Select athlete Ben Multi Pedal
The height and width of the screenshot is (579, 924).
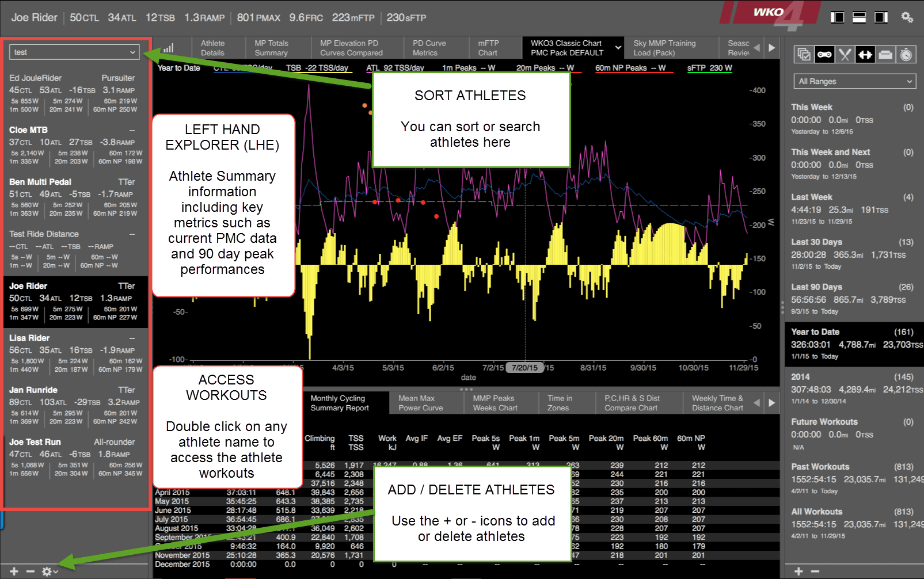click(x=75, y=197)
